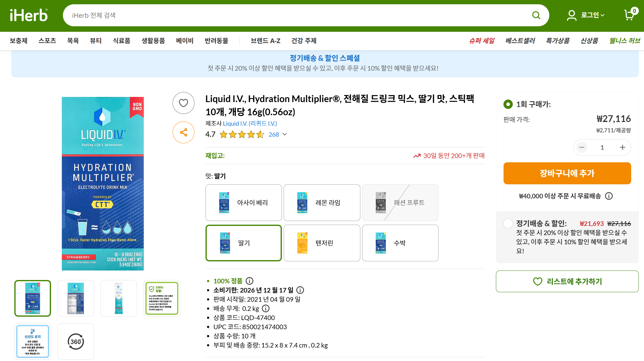
Task: Click info icon beside expiration date
Action: click(300, 290)
